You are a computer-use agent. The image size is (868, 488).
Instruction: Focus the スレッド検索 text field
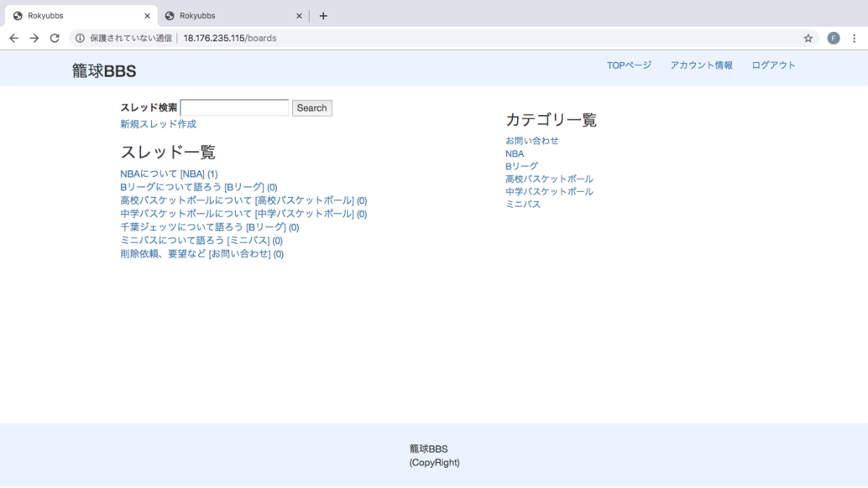click(234, 108)
